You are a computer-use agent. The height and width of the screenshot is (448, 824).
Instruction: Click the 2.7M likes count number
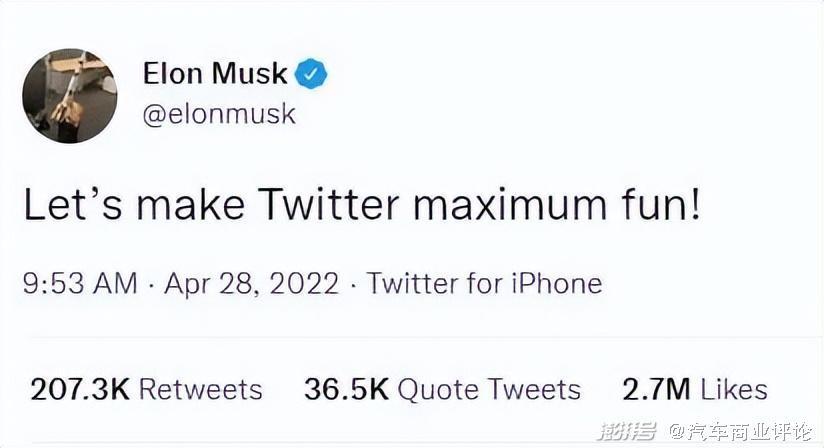tap(656, 389)
